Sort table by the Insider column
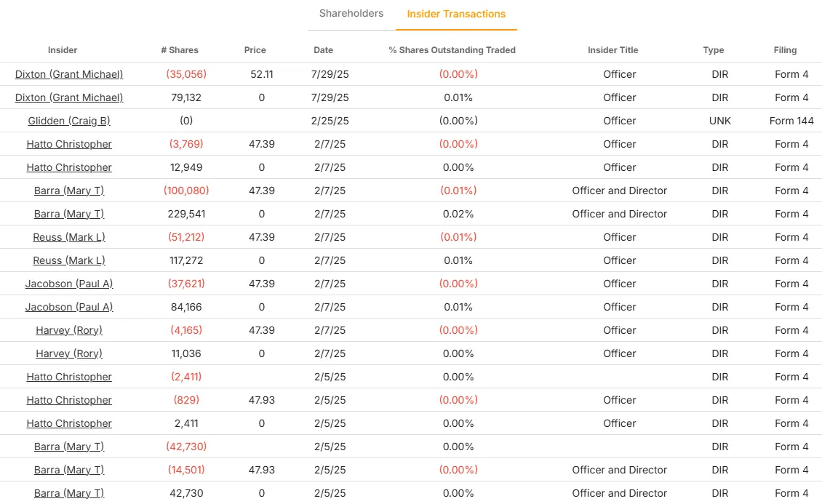 (x=63, y=50)
